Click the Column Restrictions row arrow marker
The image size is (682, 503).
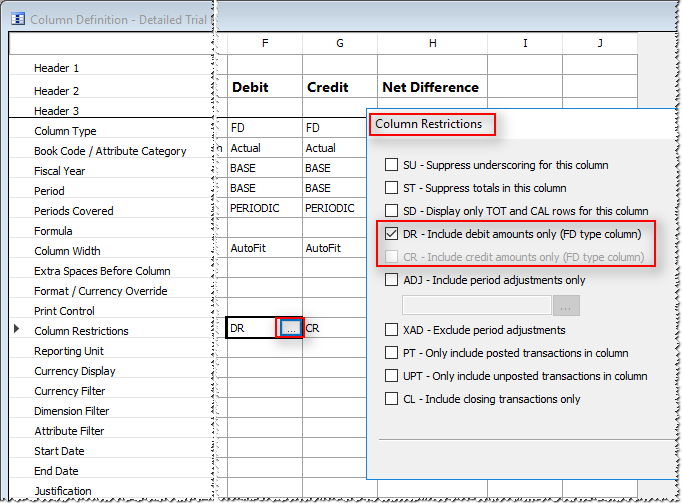[16, 329]
